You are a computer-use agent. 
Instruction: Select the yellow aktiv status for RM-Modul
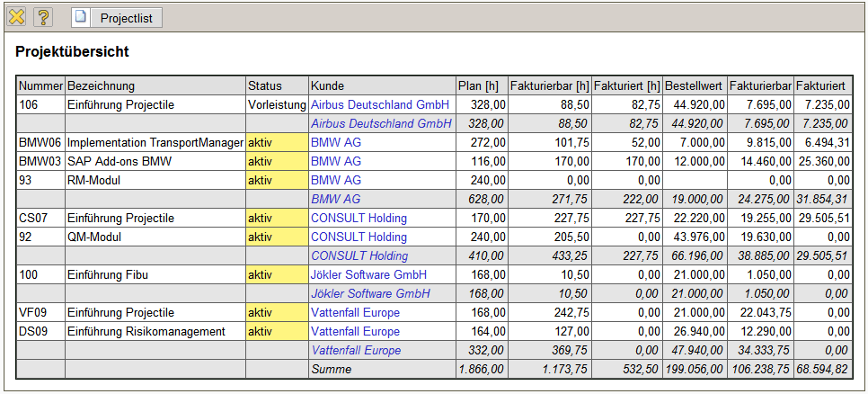coord(260,180)
